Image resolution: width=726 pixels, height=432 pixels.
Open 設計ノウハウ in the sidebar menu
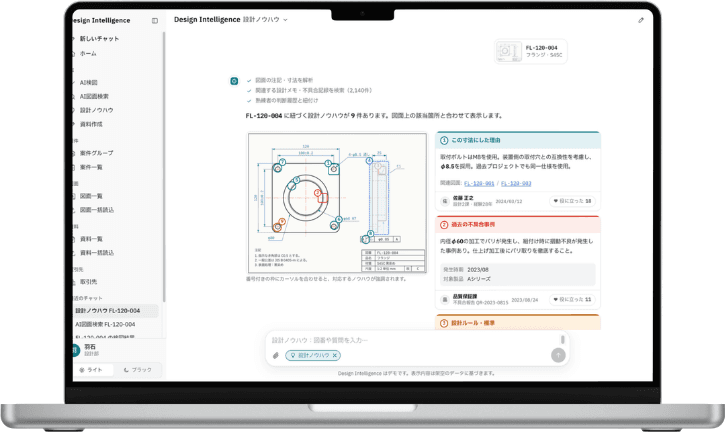coord(96,110)
